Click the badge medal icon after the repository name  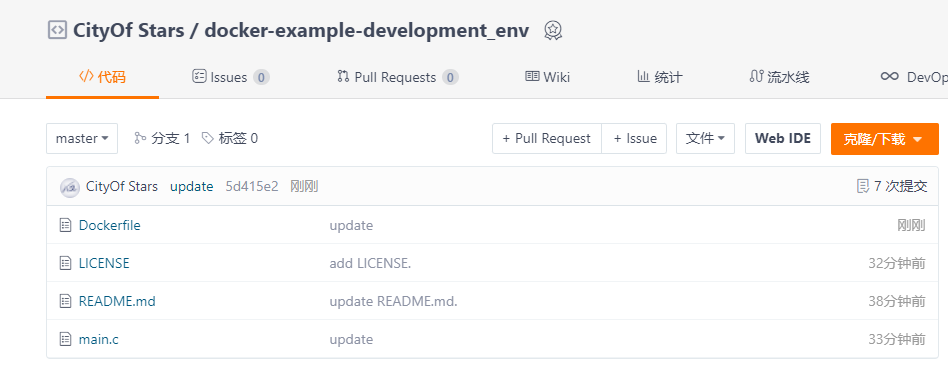point(553,30)
